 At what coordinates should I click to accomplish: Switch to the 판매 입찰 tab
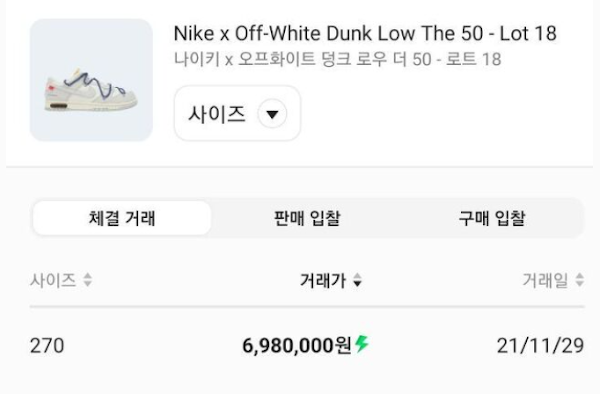point(307,218)
